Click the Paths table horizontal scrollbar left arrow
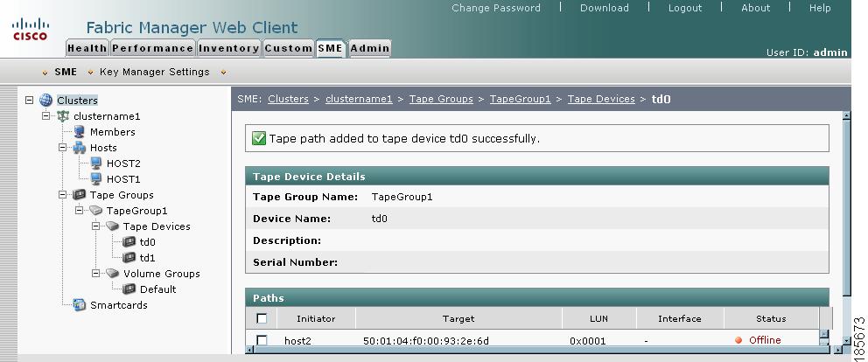868x362 pixels. coord(249,350)
